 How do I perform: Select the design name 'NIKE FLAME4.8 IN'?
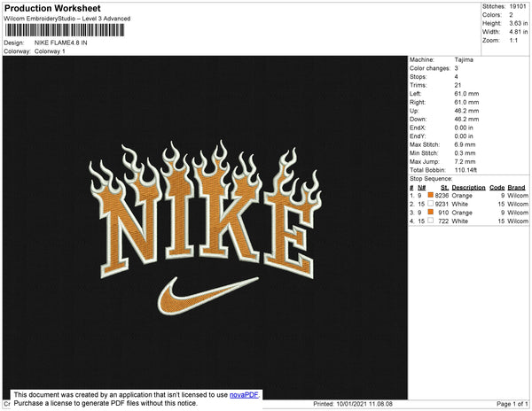[60, 43]
